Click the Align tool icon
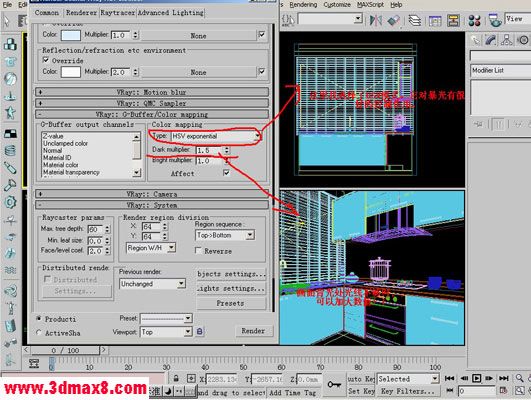The image size is (531, 400). pos(394,20)
